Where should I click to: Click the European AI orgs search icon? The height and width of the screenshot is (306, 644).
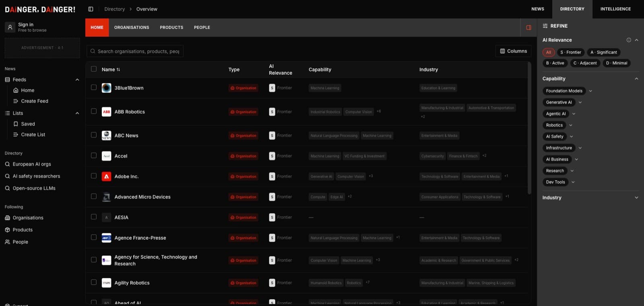[7, 164]
